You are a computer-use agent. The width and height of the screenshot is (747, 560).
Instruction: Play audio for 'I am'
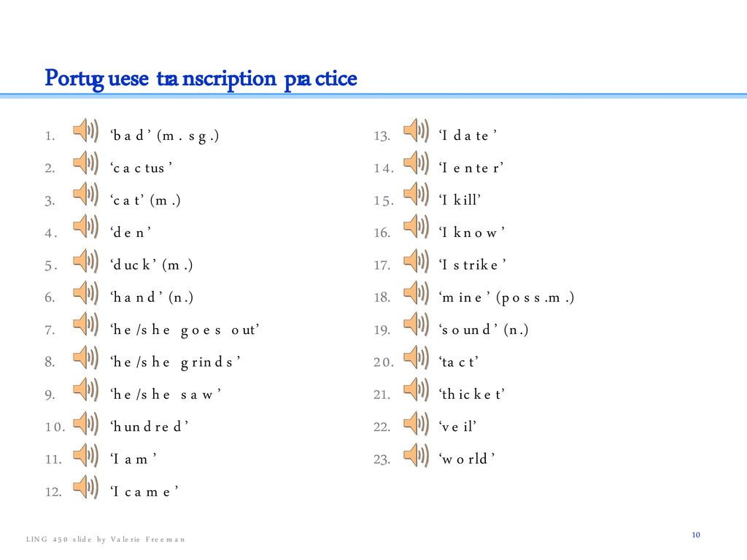click(86, 455)
